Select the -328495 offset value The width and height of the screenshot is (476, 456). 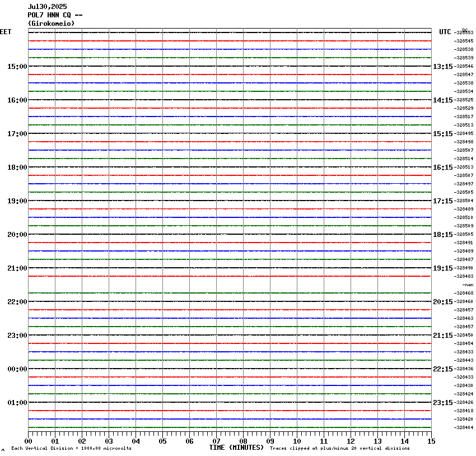[x=464, y=133]
